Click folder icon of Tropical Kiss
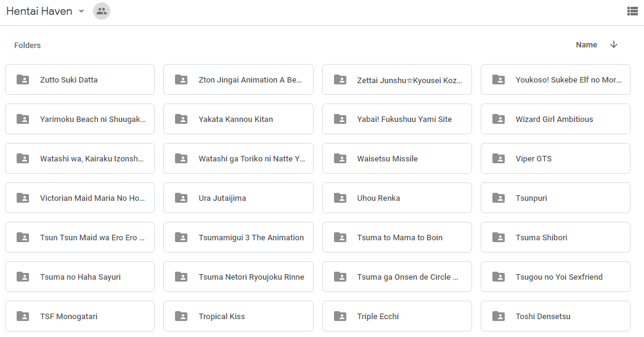Viewport: 644px width, 337px height. [181, 316]
